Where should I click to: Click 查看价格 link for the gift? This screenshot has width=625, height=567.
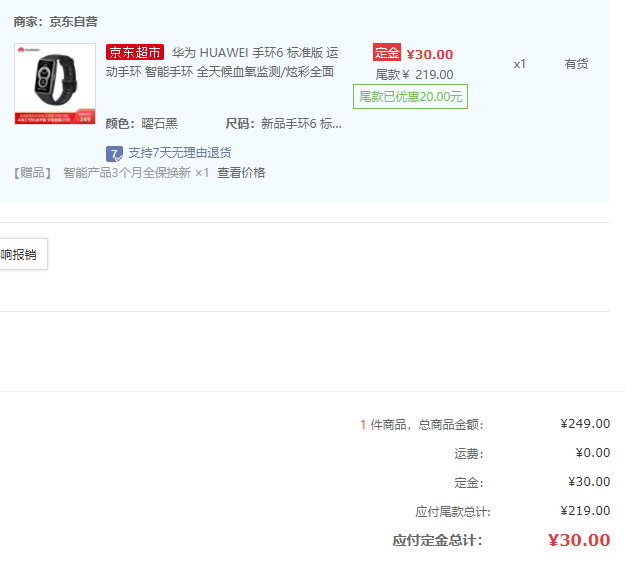(x=241, y=173)
